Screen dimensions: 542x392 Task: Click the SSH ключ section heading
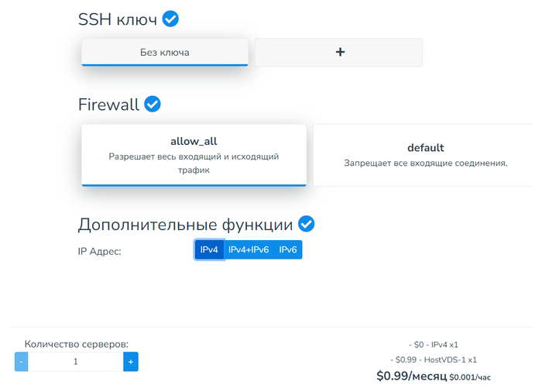tap(118, 20)
